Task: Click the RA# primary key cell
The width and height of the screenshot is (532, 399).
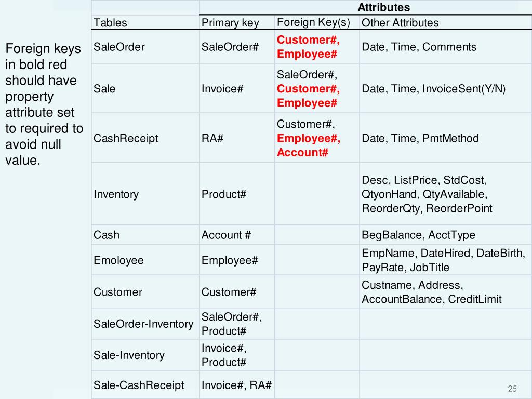Action: pyautogui.click(x=212, y=138)
